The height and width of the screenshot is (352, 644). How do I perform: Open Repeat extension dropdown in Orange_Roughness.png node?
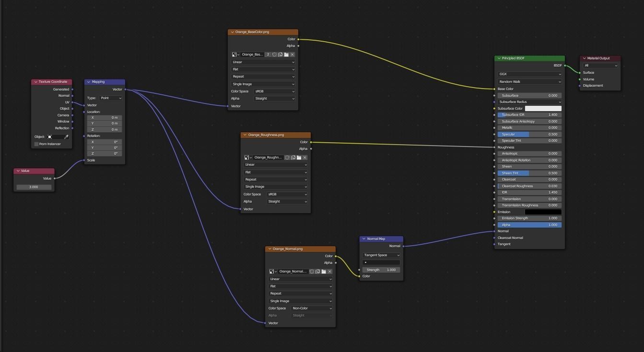[276, 180]
